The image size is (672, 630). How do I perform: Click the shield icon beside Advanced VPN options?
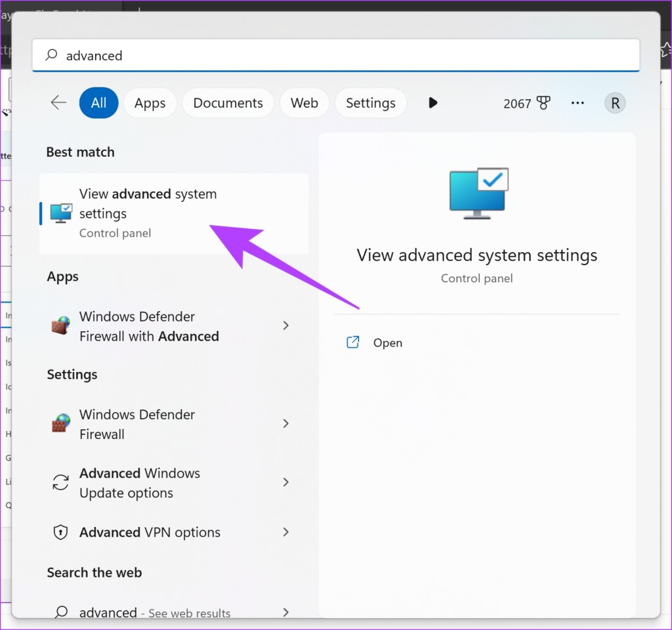click(60, 532)
